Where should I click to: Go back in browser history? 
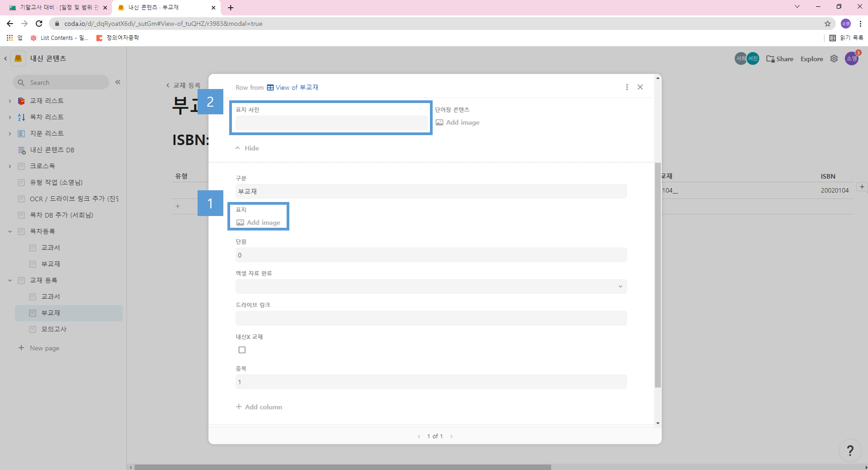(x=10, y=23)
